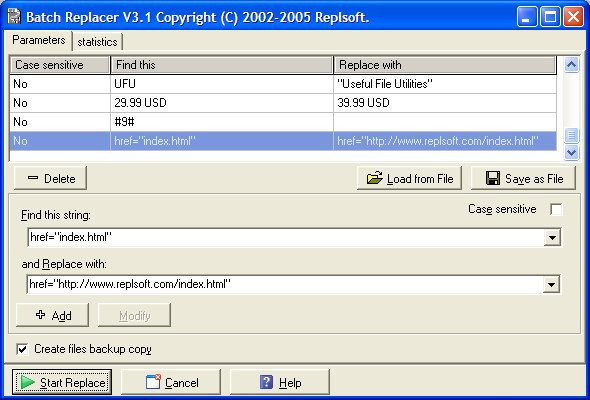This screenshot has height=400, width=590.
Task: Close the Batch Replacer window
Action: pos(573,17)
